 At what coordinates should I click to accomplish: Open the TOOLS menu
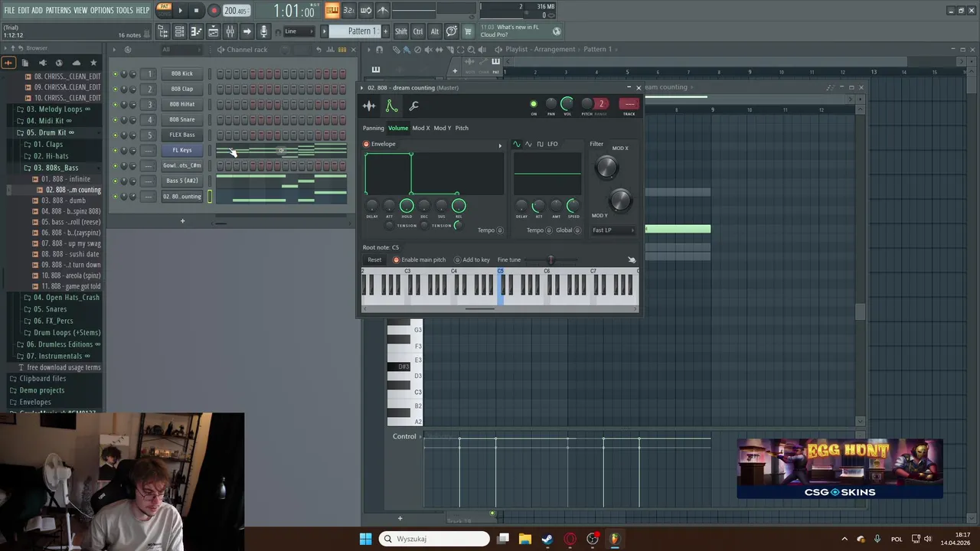click(124, 11)
